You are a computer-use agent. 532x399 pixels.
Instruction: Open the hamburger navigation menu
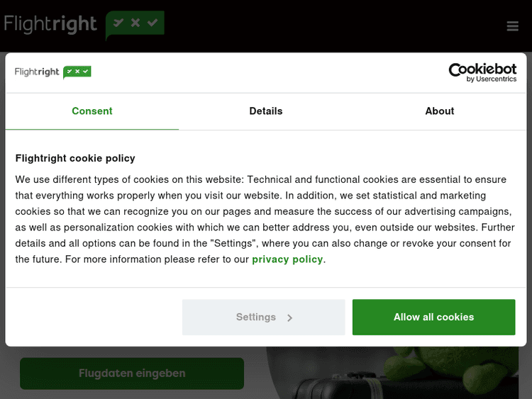513,26
